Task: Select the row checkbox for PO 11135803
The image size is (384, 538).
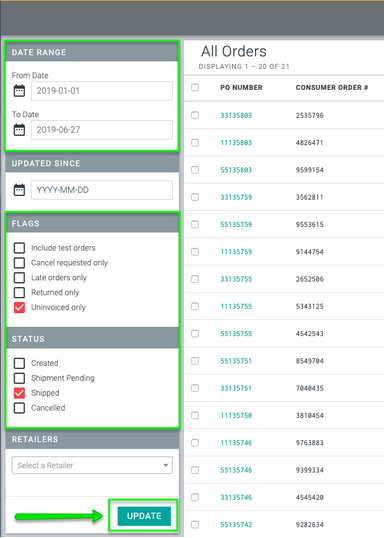Action: [195, 142]
